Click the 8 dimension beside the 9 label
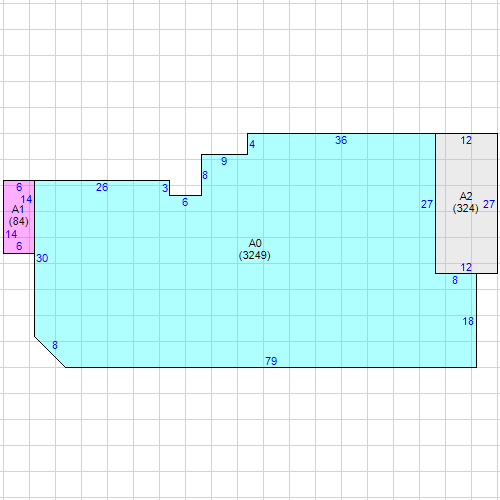500x500 pixels. tap(205, 175)
